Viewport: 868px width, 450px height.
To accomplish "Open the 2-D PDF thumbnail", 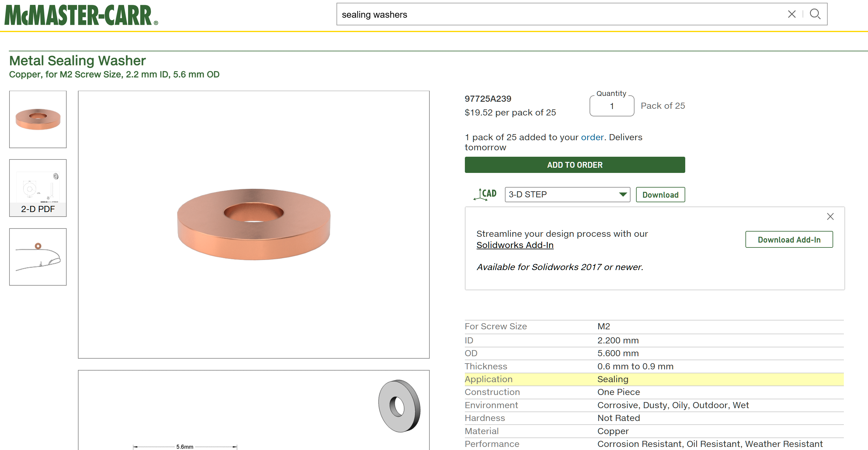I will (38, 188).
